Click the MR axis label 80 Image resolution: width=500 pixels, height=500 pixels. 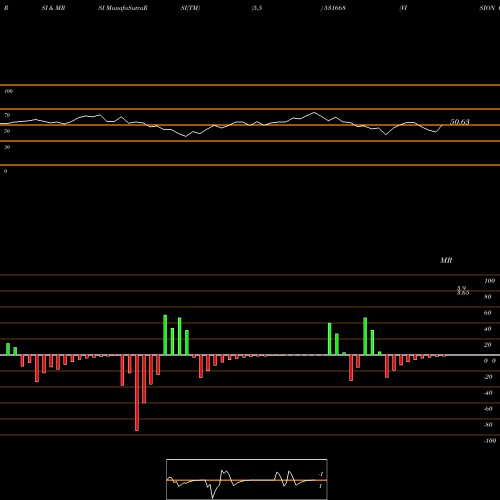click(x=488, y=297)
